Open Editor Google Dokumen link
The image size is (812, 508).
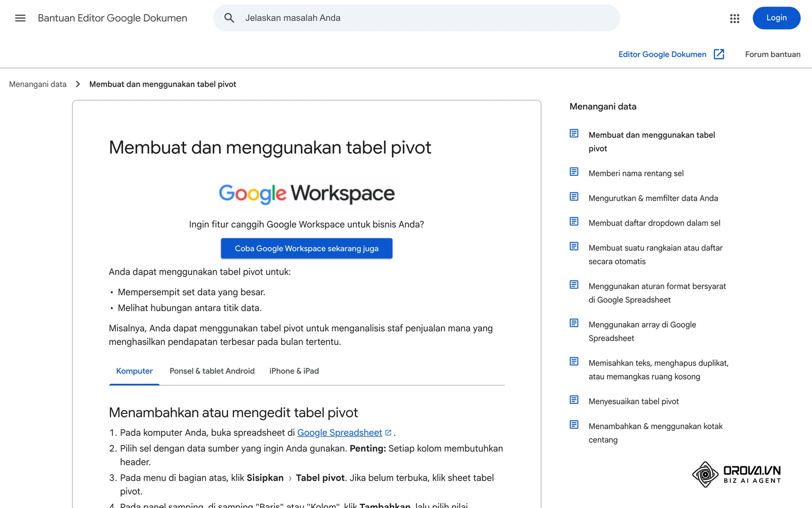[x=662, y=54]
